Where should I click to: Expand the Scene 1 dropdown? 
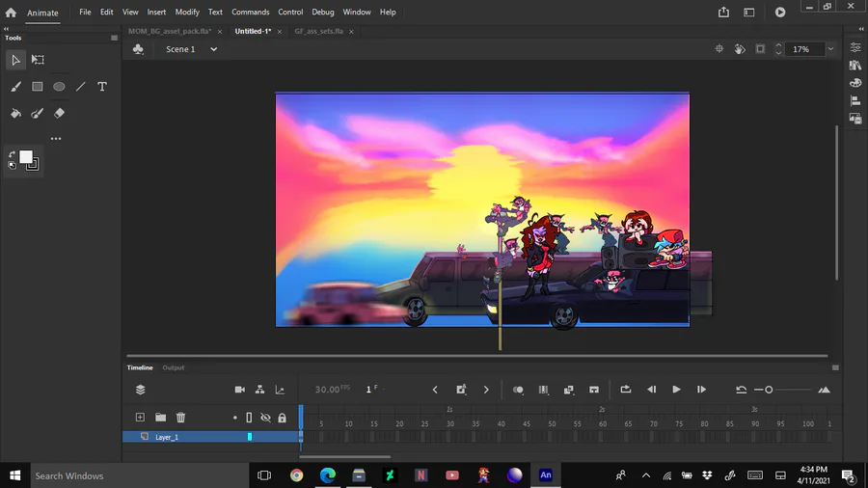(213, 49)
